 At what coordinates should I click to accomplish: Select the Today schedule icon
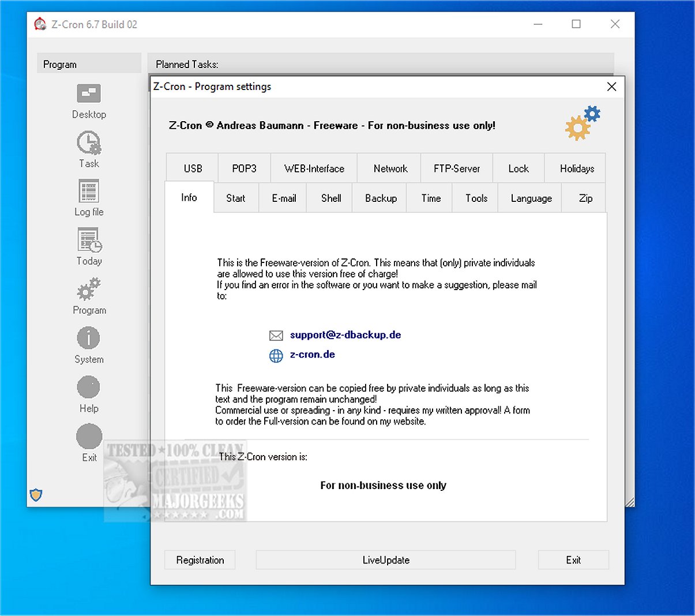point(89,240)
